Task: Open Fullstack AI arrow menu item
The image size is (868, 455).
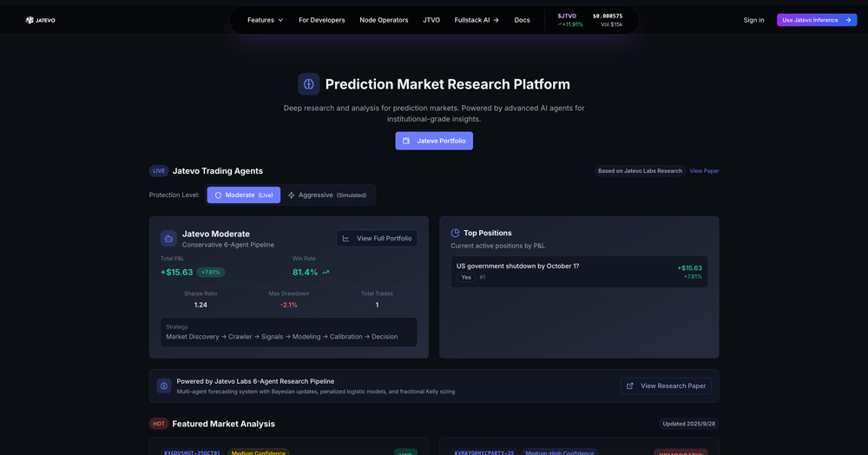Action: coord(477,20)
